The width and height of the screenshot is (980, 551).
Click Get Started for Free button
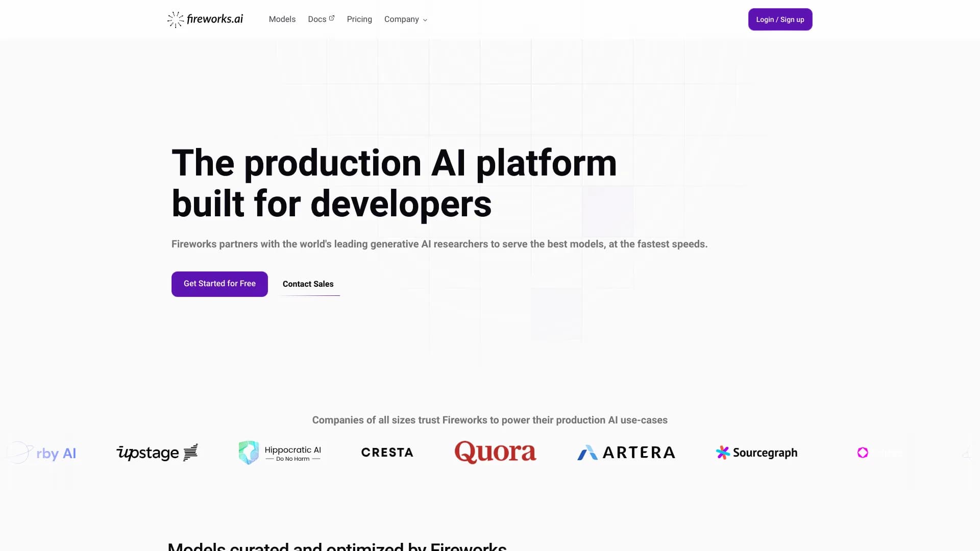[x=219, y=284]
